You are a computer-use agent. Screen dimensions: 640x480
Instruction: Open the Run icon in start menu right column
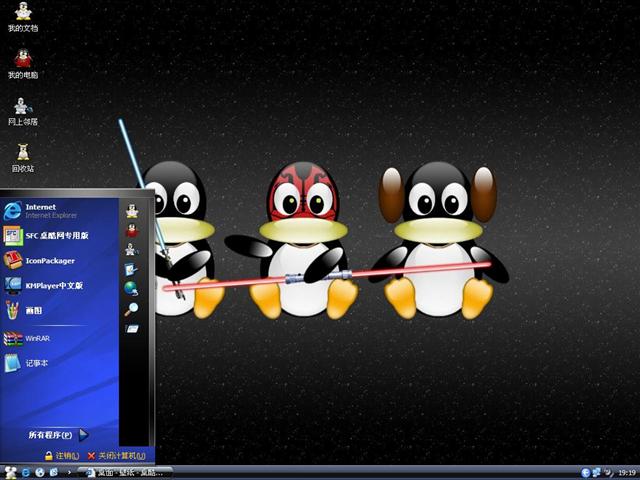pos(132,329)
